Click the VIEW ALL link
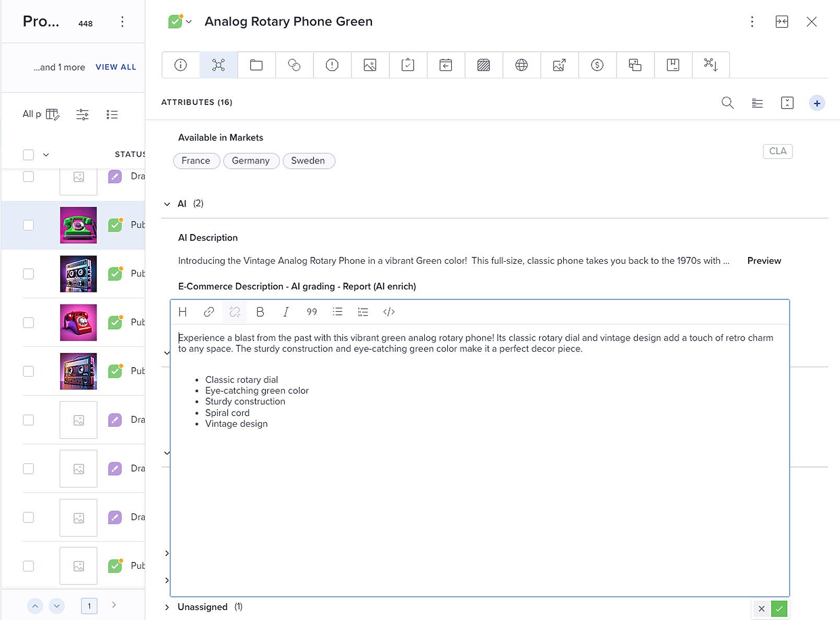 115,67
